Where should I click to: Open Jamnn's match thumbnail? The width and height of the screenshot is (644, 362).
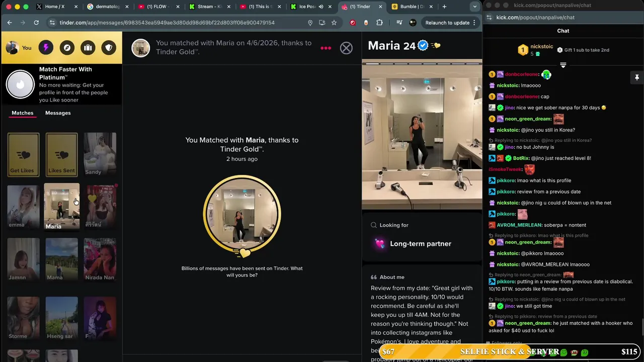tap(23, 260)
